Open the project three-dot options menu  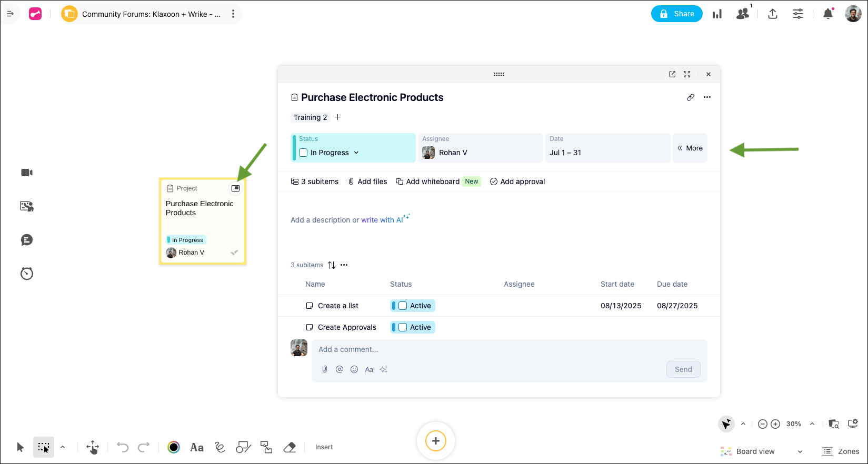[x=707, y=97]
